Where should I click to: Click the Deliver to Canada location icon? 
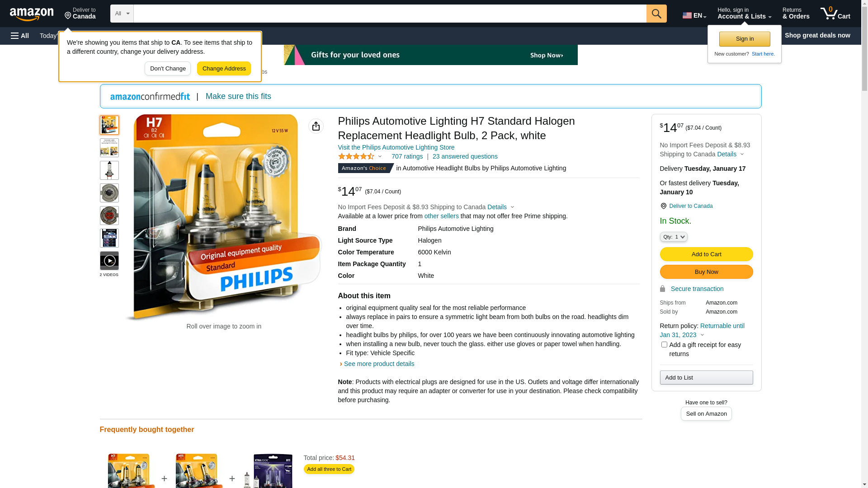[663, 206]
